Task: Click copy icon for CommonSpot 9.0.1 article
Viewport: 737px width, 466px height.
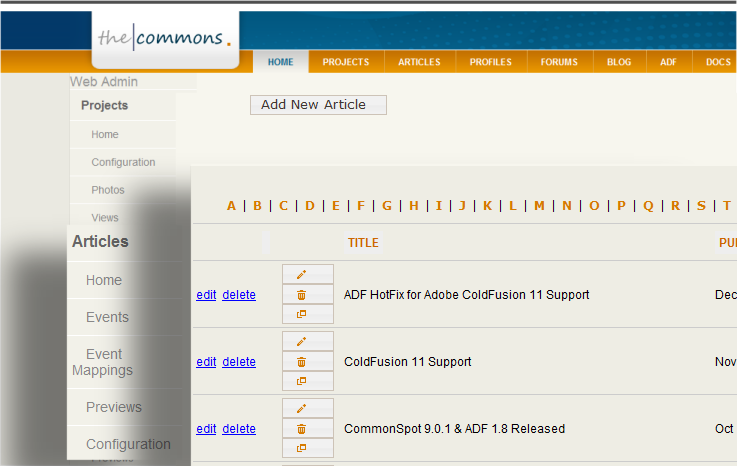Action: (308, 448)
